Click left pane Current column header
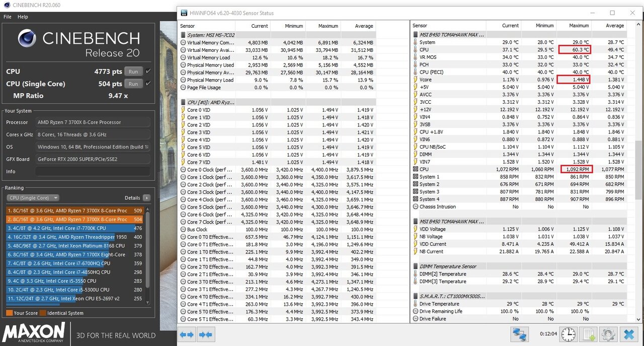This screenshot has width=644, height=346. (x=253, y=26)
